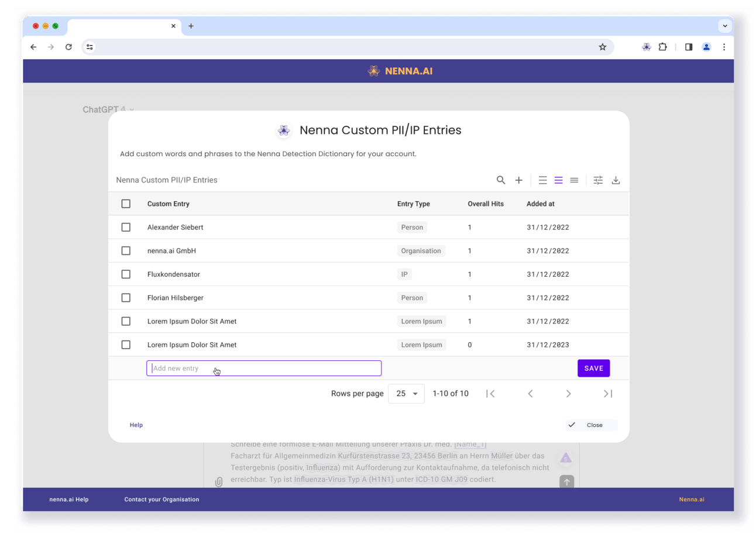Image resolution: width=756 pixels, height=544 pixels.
Task: Select the Fluxkondensator entry name
Action: pyautogui.click(x=174, y=274)
